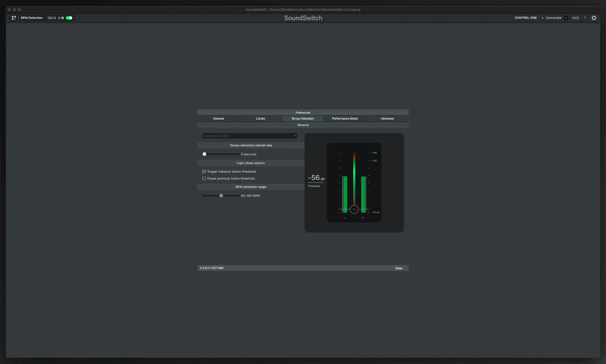Image resolution: width=606 pixels, height=364 pixels.
Task: Open help via the question mark icon
Action: (585, 18)
